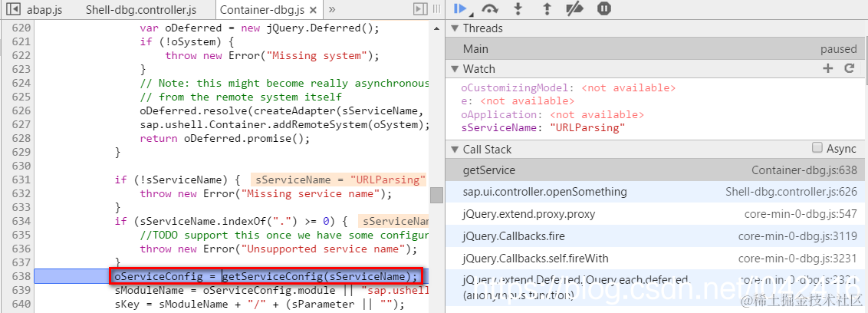Set breakpoint on line number 626
The height and width of the screenshot is (313, 868).
[x=21, y=110]
